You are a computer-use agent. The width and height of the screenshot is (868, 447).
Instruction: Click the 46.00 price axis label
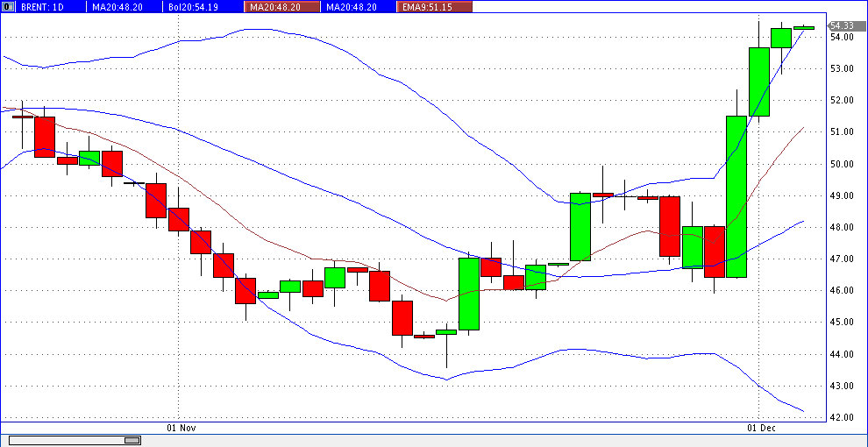pos(842,291)
